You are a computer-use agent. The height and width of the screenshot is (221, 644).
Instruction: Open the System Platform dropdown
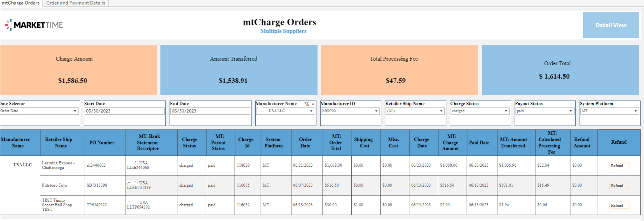coord(610,111)
